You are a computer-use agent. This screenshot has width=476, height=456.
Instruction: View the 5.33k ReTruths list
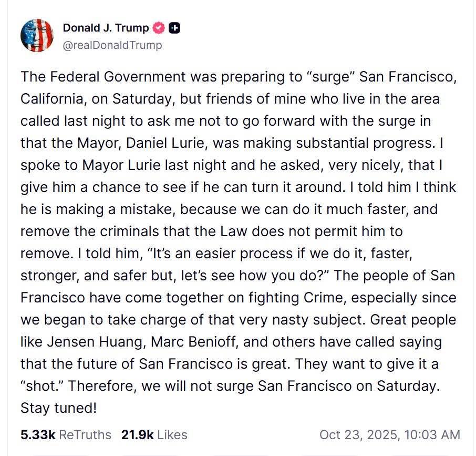pos(66,435)
